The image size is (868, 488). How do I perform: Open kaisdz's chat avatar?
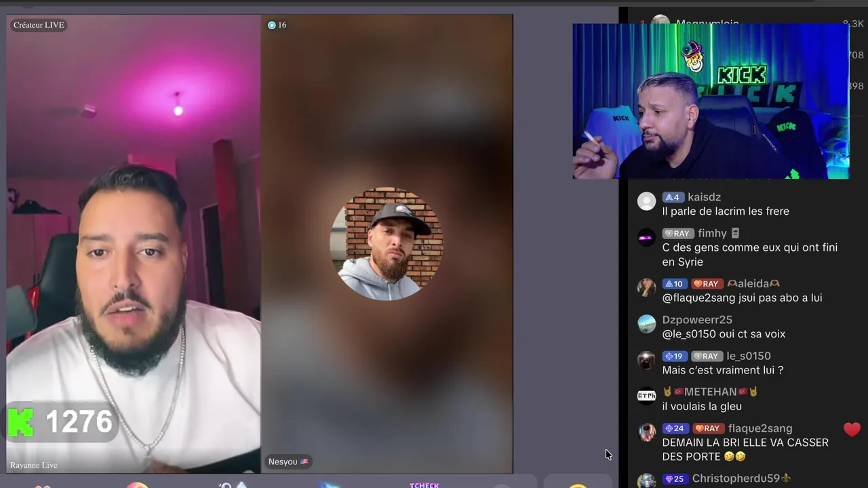point(647,201)
